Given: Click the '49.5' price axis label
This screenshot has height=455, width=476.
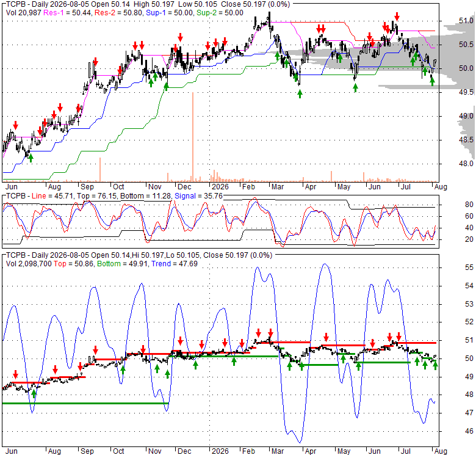Looking at the screenshot, I should pyautogui.click(x=466, y=92).
